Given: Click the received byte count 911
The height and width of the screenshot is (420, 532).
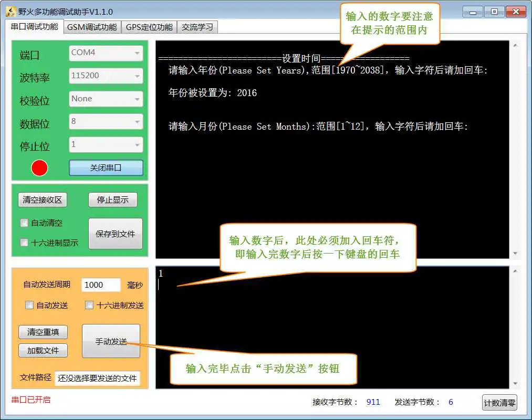Looking at the screenshot, I should tap(373, 402).
